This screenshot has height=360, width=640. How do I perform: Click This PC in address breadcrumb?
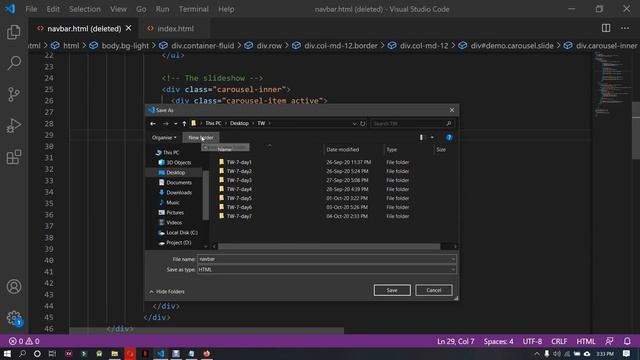(x=213, y=123)
